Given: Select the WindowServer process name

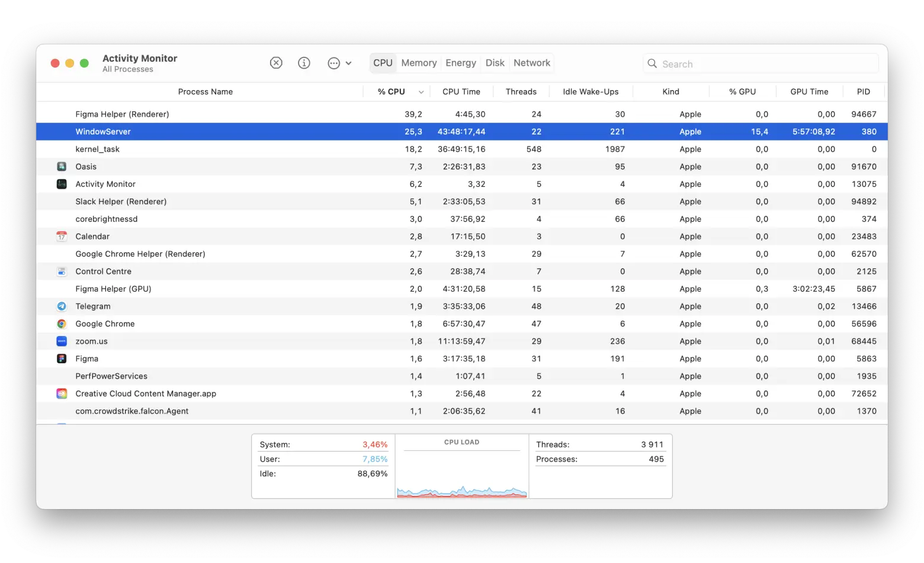Looking at the screenshot, I should click(x=103, y=132).
